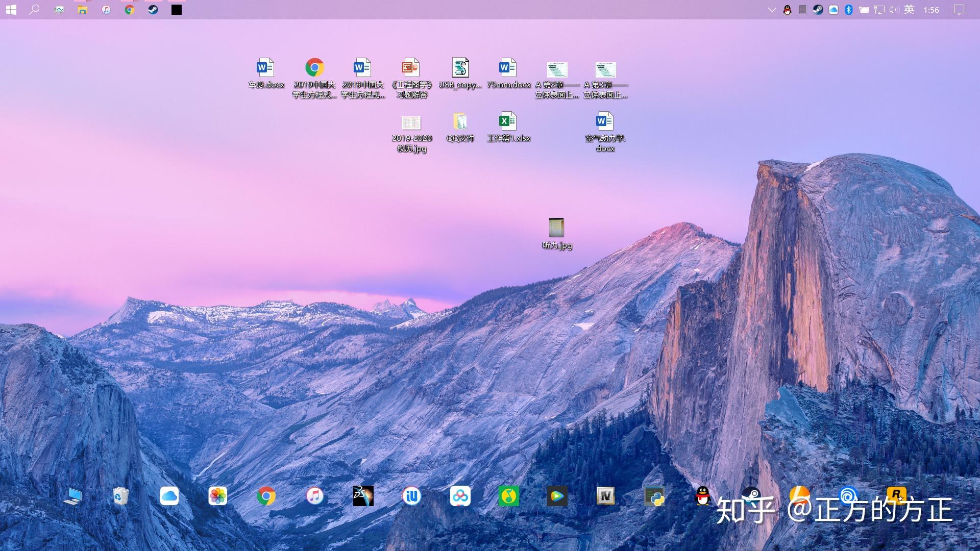Click the Python IDLE dock icon
Viewport: 980px width, 551px height.
pos(654,496)
